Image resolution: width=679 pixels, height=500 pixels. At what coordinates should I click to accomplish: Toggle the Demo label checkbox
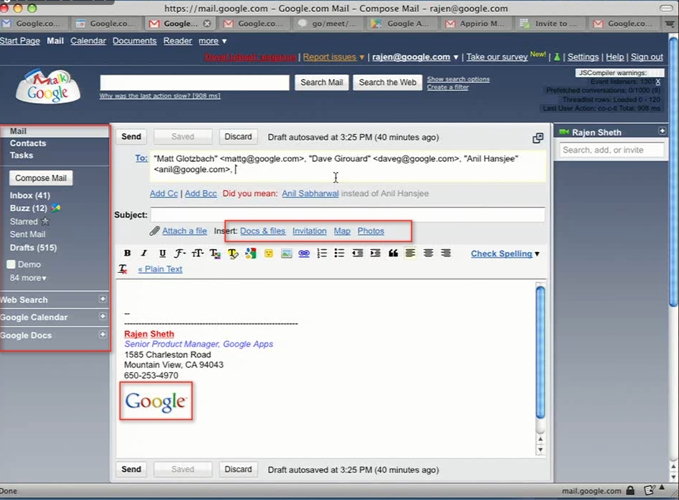coord(11,264)
